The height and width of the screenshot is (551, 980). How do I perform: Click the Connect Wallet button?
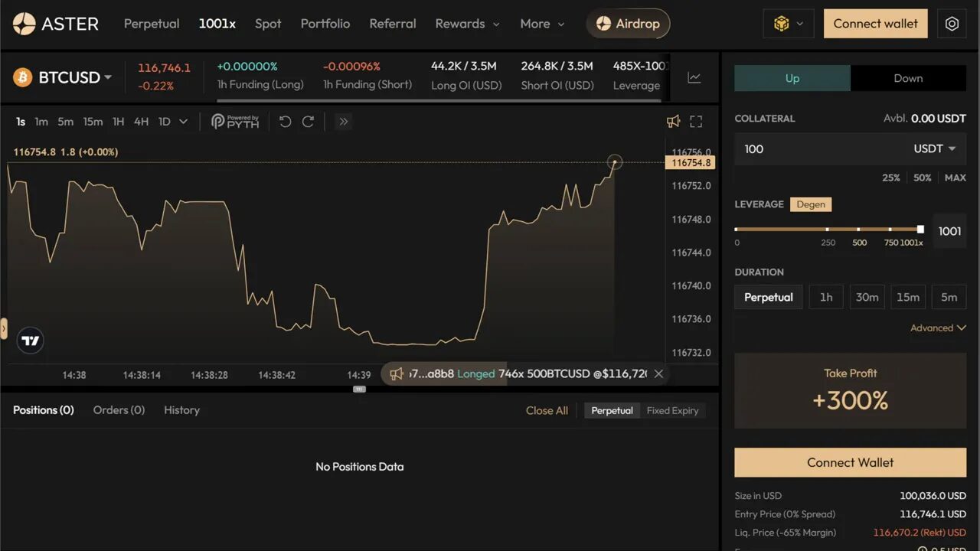click(x=850, y=462)
